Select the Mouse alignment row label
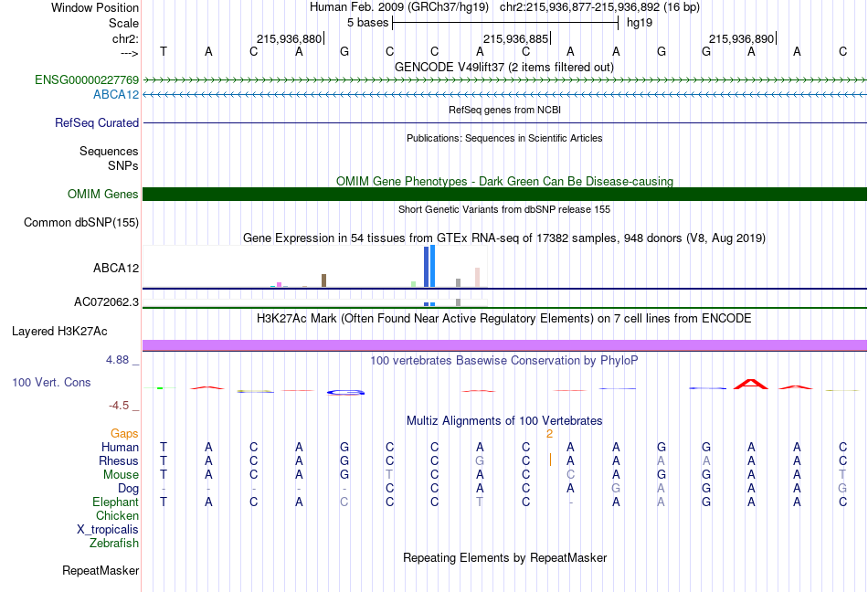Image resolution: width=868 pixels, height=592 pixels. click(x=121, y=475)
